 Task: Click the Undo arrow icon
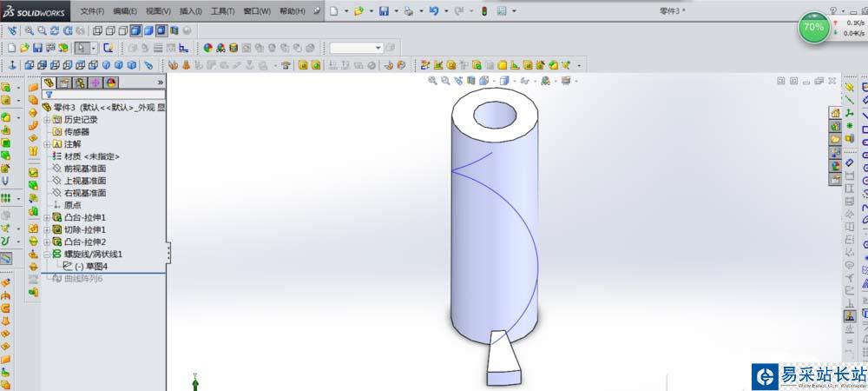pyautogui.click(x=433, y=10)
